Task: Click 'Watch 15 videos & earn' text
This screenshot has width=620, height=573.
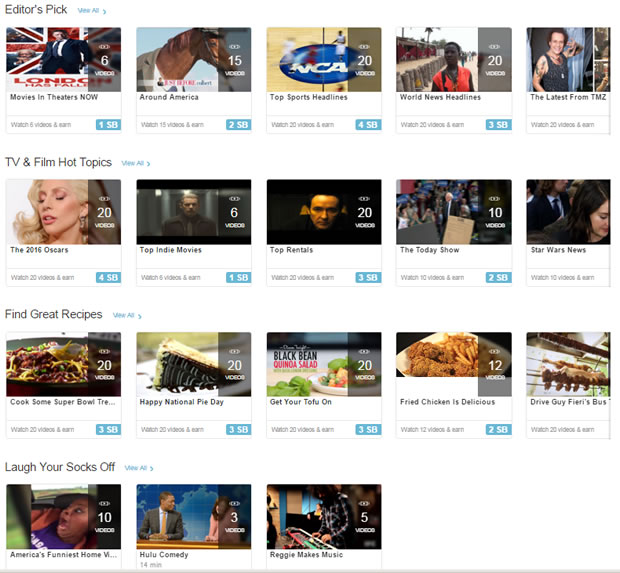Action: [x=172, y=125]
